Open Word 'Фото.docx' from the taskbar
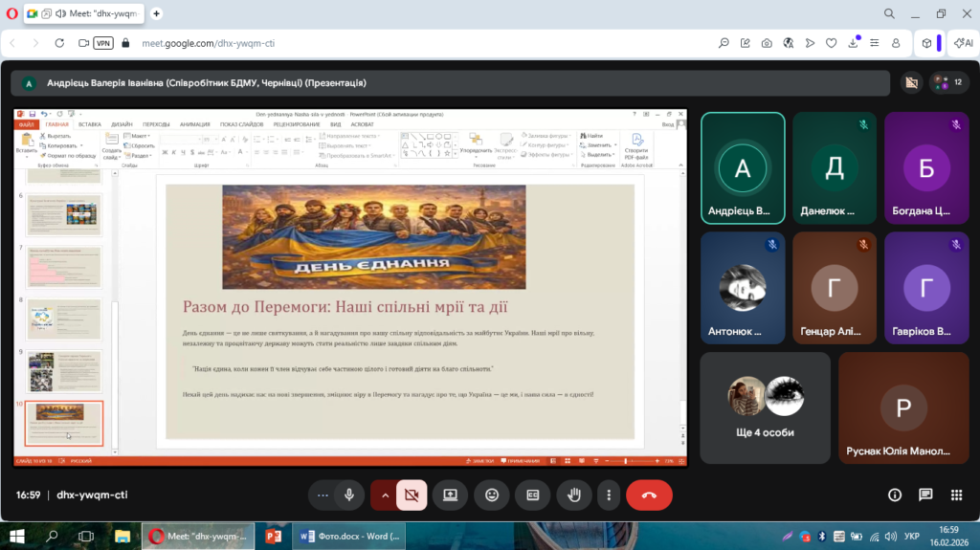This screenshot has width=980, height=550. click(x=349, y=535)
